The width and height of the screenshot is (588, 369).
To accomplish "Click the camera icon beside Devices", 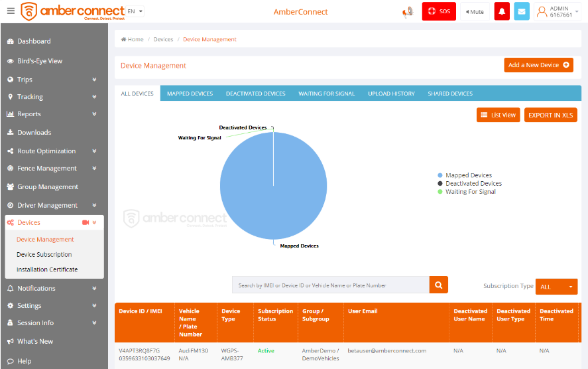I will 86,222.
